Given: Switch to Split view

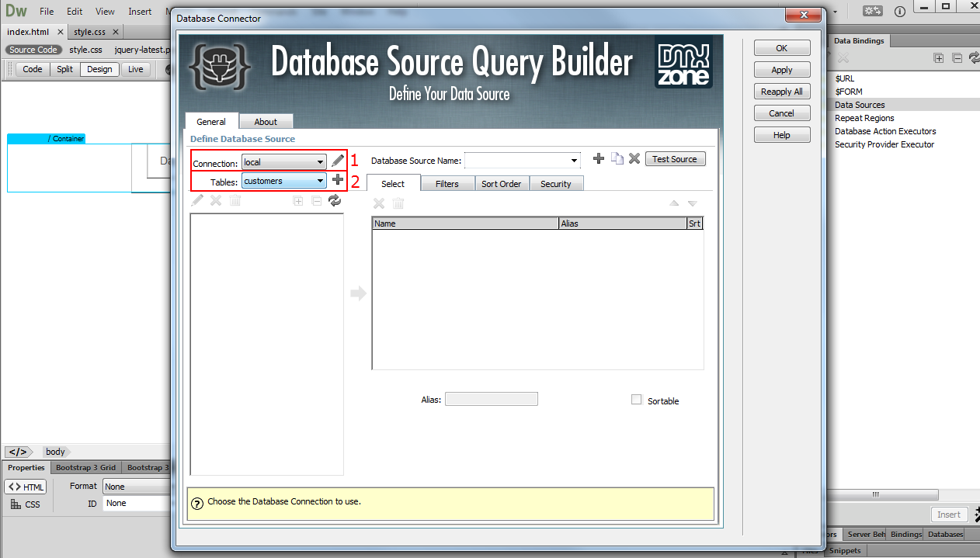Looking at the screenshot, I should coord(64,69).
